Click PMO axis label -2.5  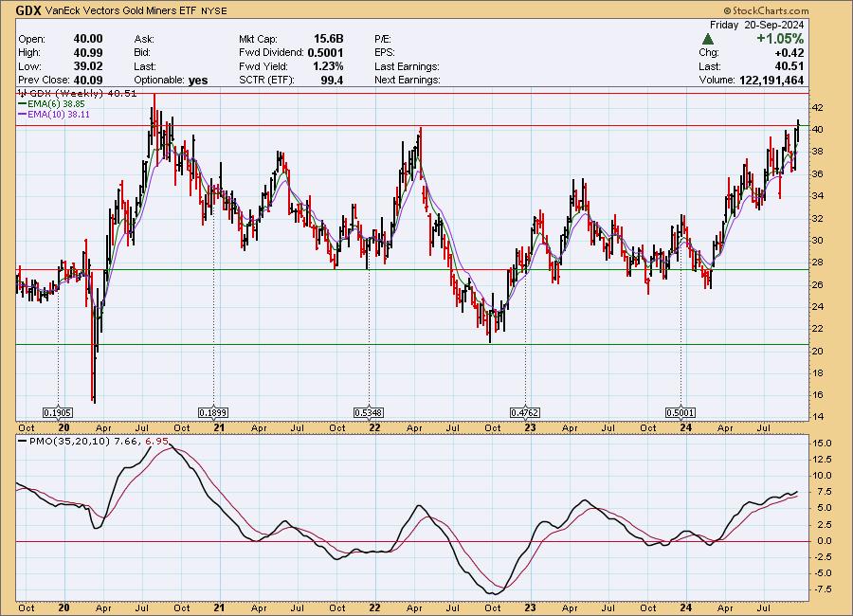pos(823,557)
